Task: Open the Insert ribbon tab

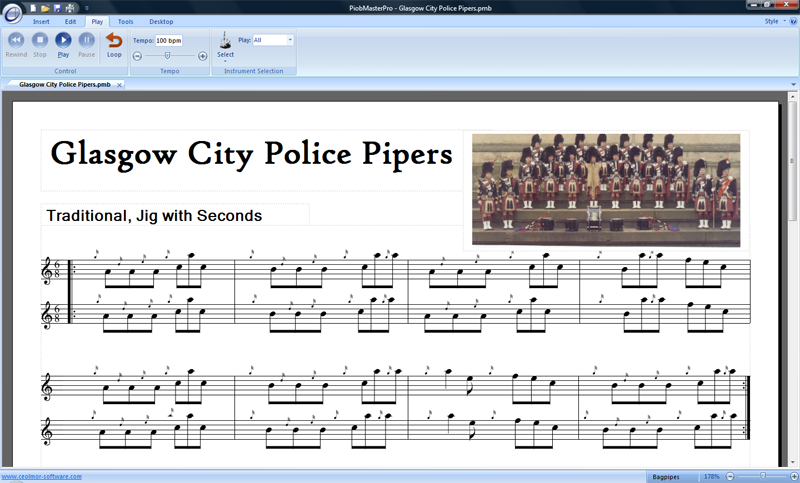Action: tap(41, 20)
